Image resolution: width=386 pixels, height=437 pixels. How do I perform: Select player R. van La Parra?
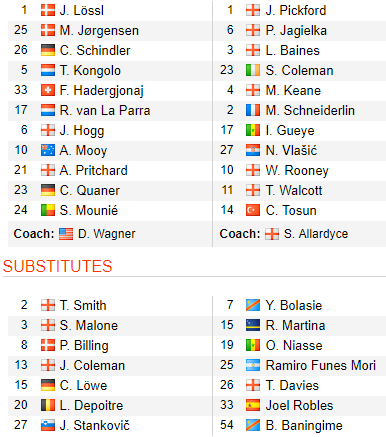click(105, 110)
